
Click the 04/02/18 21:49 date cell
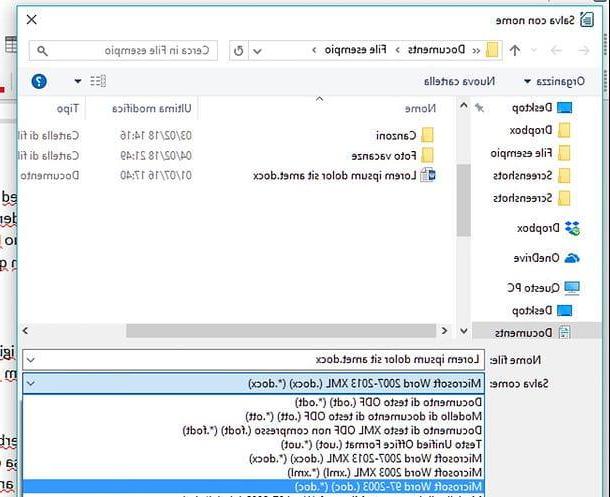(156, 156)
